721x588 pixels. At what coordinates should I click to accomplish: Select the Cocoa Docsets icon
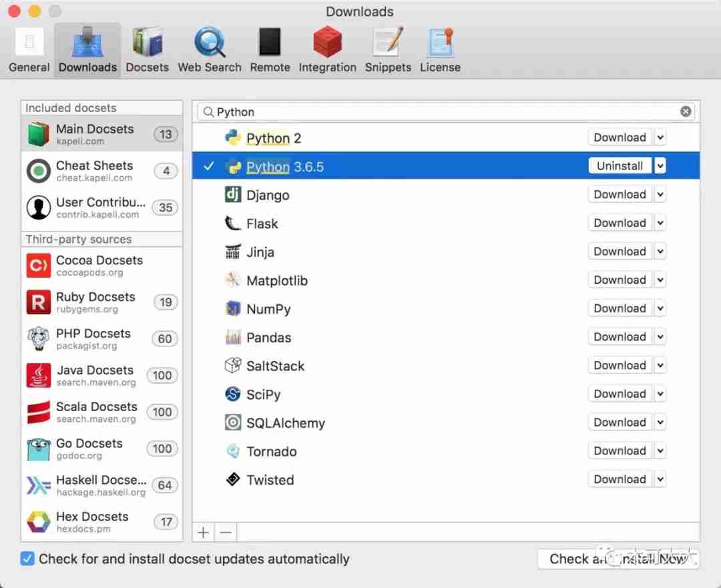pyautogui.click(x=38, y=265)
